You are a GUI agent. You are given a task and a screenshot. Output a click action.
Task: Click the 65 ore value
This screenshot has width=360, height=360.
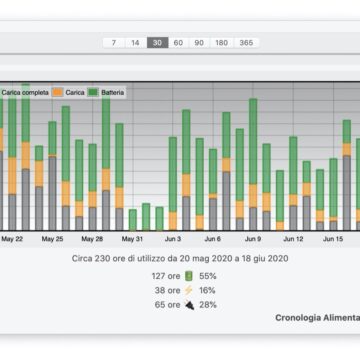(x=167, y=305)
